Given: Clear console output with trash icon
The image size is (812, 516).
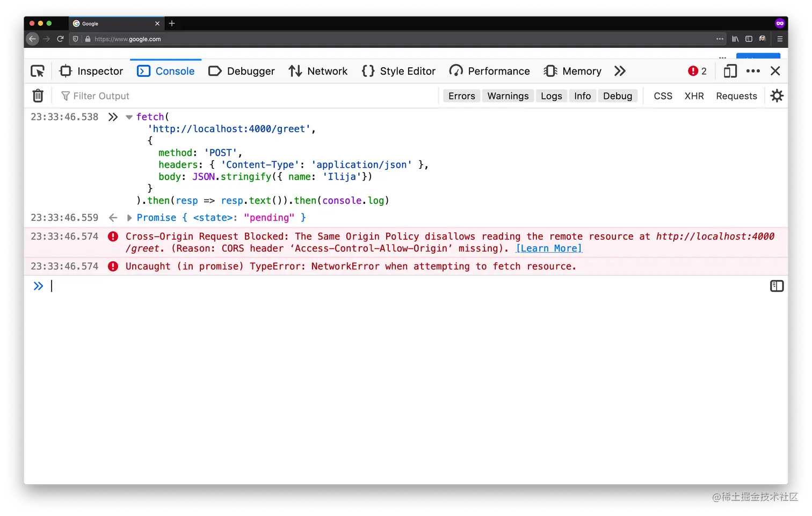Looking at the screenshot, I should point(38,96).
